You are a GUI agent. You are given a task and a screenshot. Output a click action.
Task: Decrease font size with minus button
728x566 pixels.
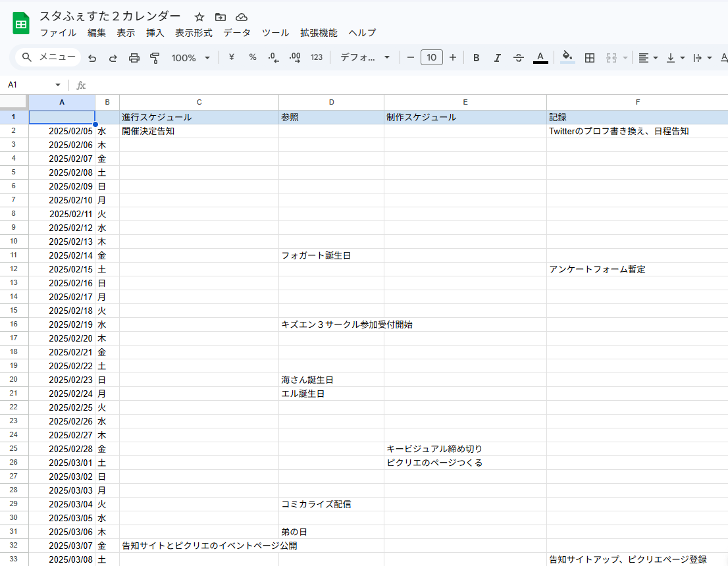411,57
